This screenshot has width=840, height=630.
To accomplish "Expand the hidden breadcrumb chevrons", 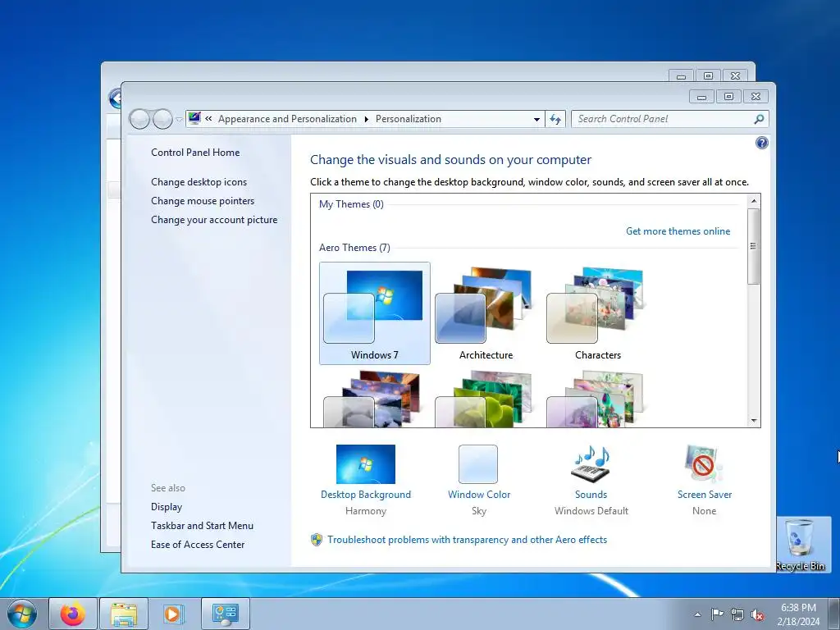I will click(x=208, y=119).
